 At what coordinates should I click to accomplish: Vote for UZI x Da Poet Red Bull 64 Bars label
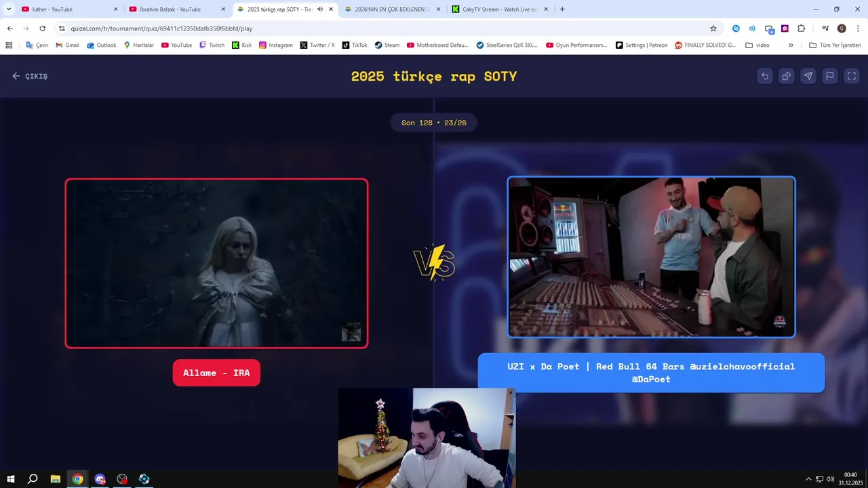pyautogui.click(x=651, y=373)
